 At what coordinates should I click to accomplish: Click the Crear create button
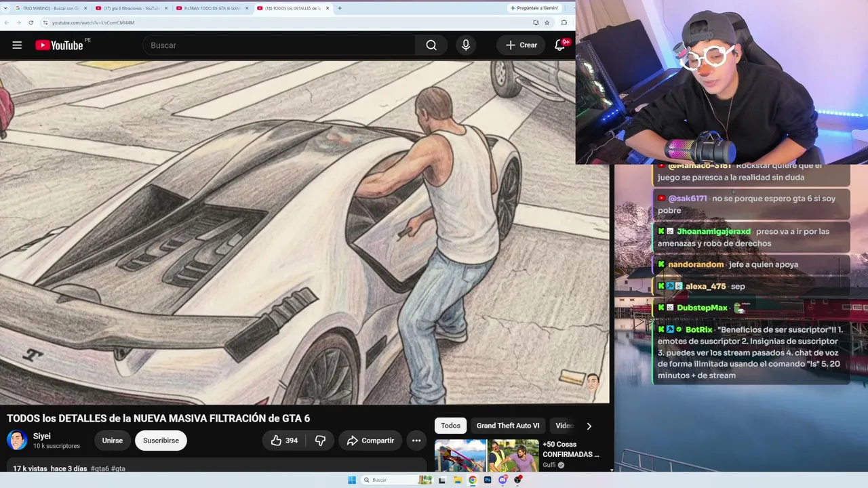coord(521,45)
